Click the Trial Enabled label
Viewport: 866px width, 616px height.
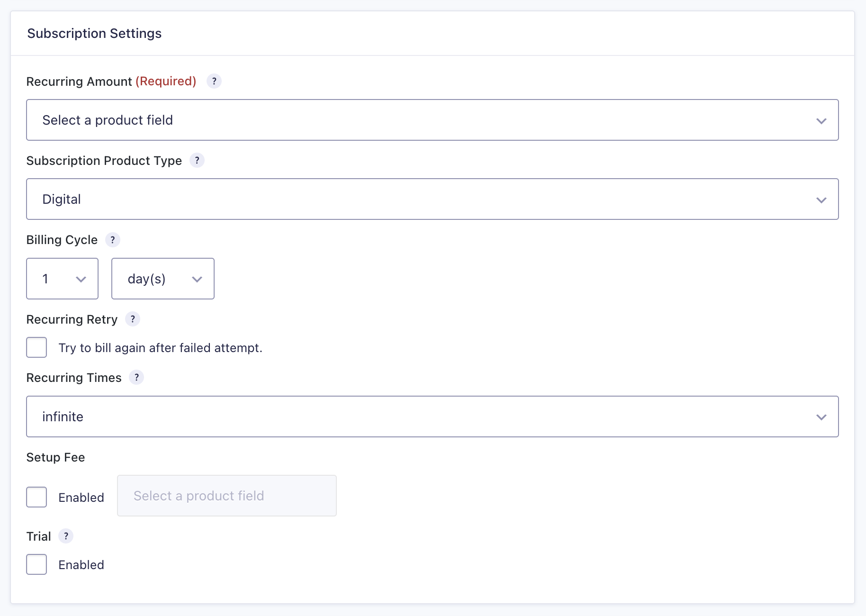[81, 565]
